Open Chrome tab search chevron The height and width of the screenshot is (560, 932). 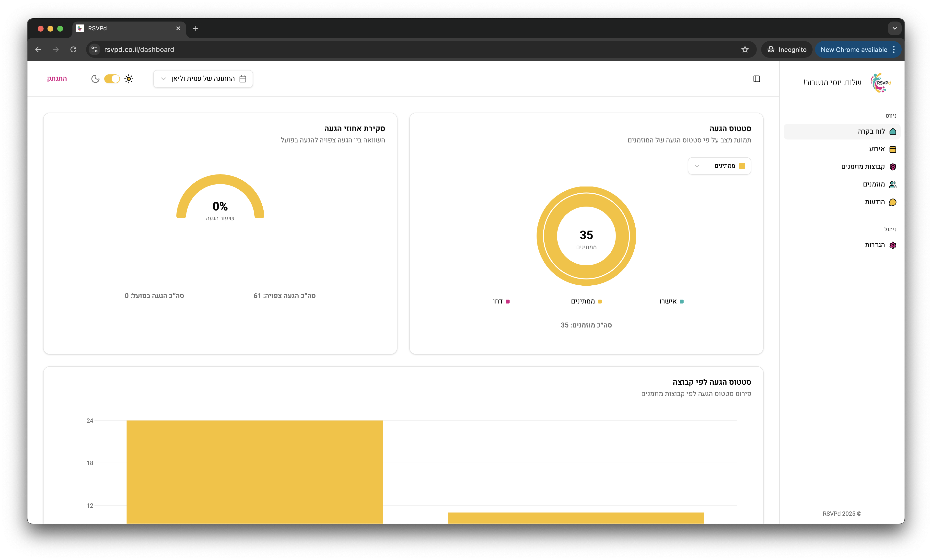[x=894, y=28]
